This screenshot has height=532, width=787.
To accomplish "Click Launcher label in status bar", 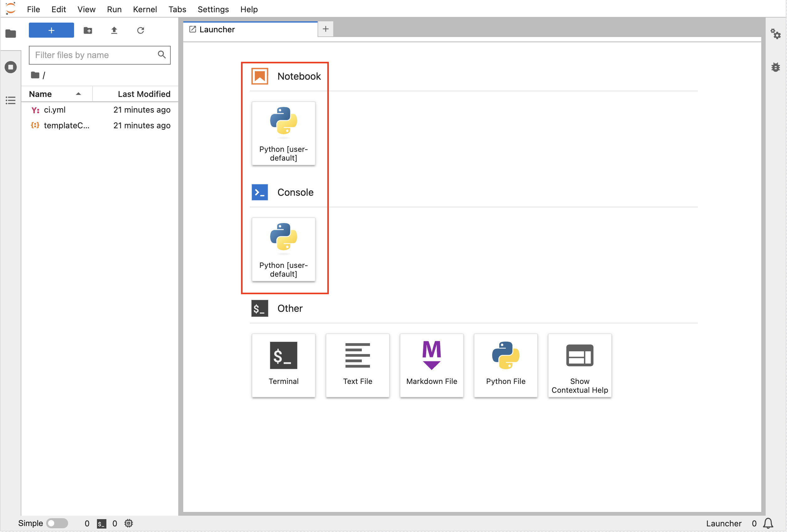I will (724, 524).
